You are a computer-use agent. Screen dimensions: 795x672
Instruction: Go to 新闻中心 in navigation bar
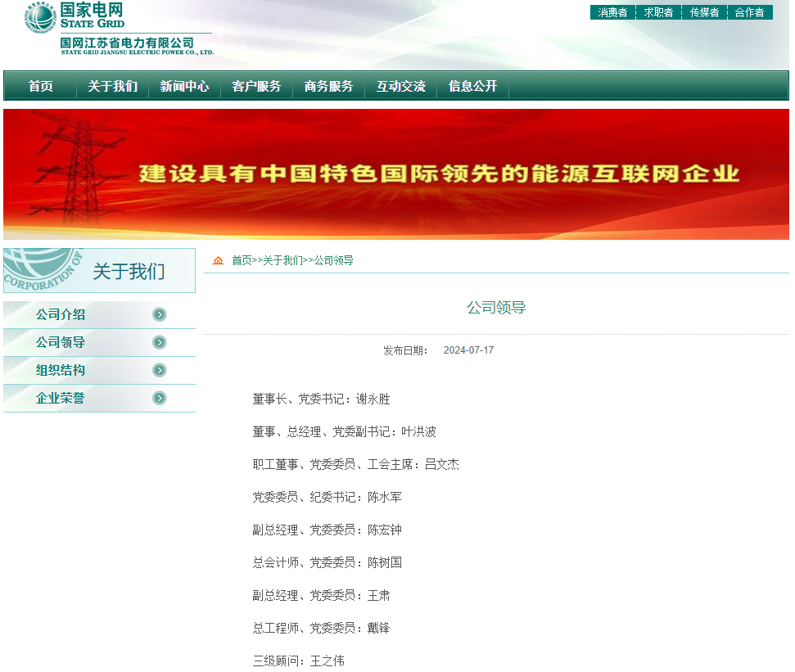tap(184, 86)
